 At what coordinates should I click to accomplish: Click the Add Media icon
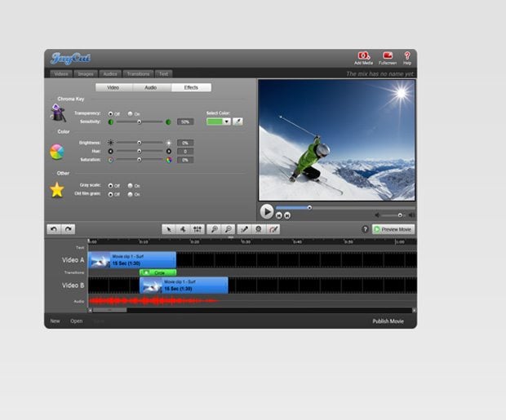363,56
